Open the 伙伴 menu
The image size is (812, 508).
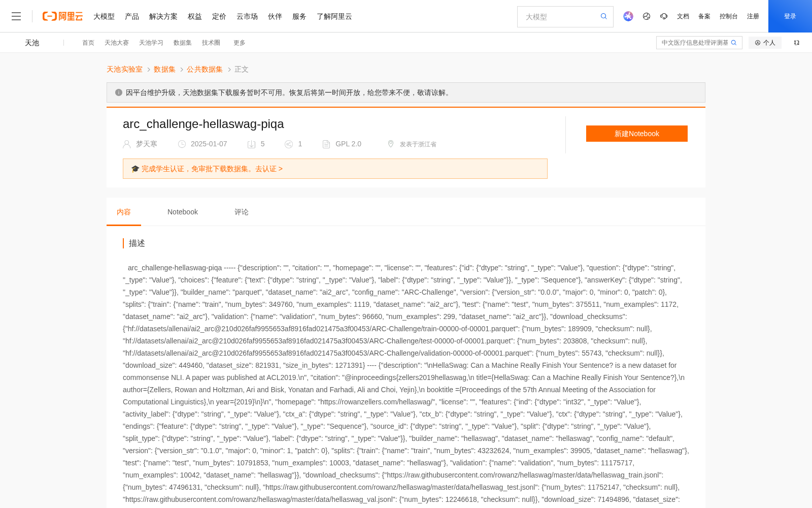(275, 16)
